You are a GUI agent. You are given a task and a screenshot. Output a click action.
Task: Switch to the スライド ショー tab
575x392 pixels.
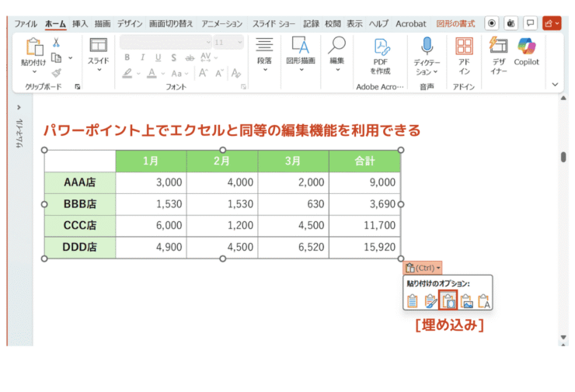[274, 24]
